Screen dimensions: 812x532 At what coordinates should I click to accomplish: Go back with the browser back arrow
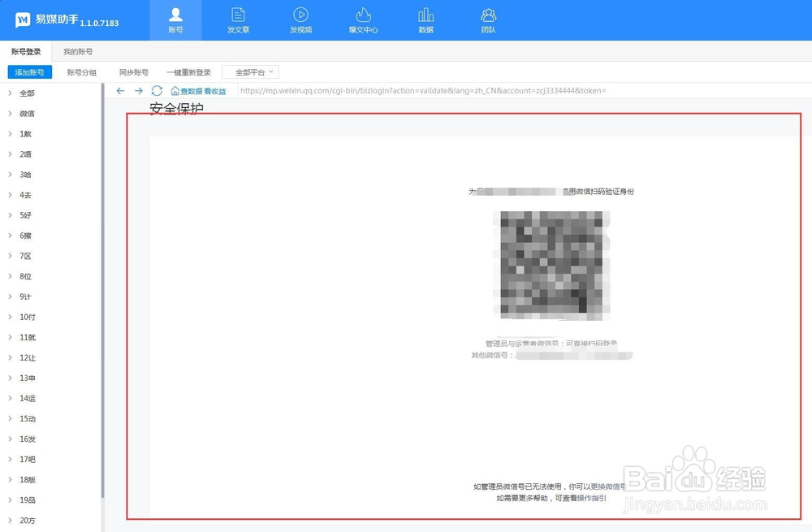pos(120,91)
